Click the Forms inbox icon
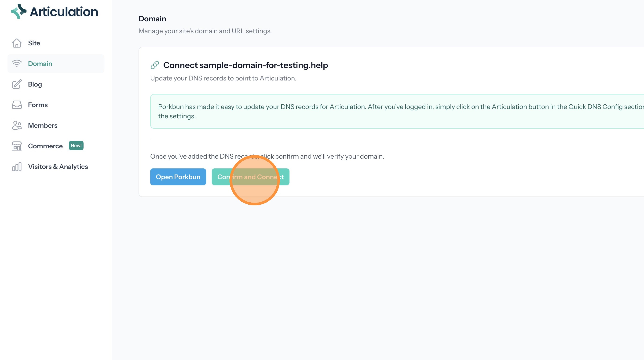Image resolution: width=644 pixels, height=360 pixels. 17,105
